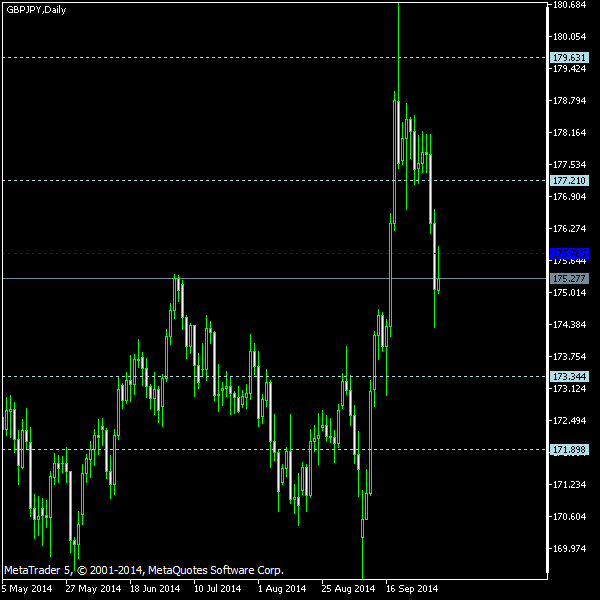
Task: Click the blue 175.765 price label
Action: (x=569, y=253)
